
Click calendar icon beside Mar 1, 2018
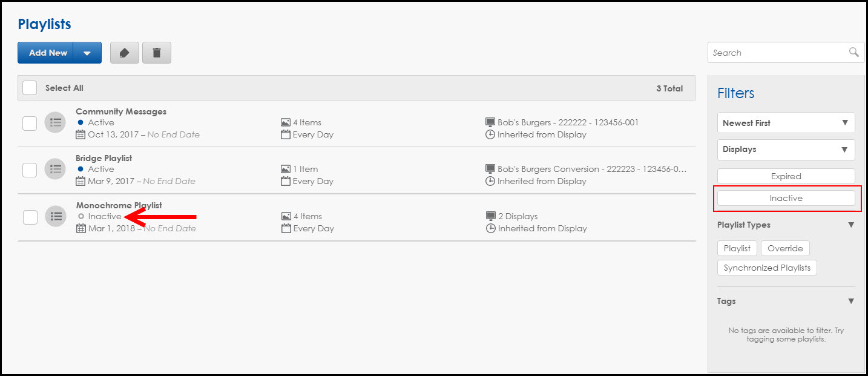[x=81, y=228]
